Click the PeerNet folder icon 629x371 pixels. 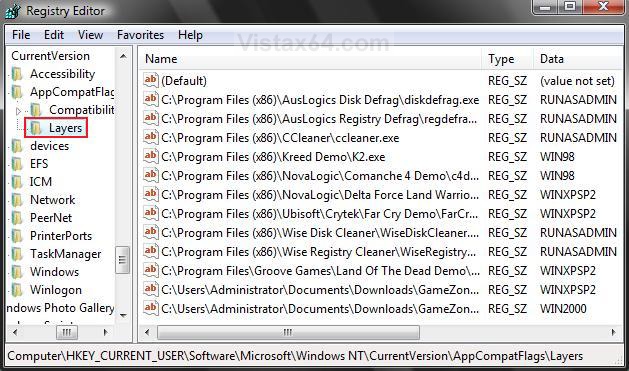[x=17, y=218]
